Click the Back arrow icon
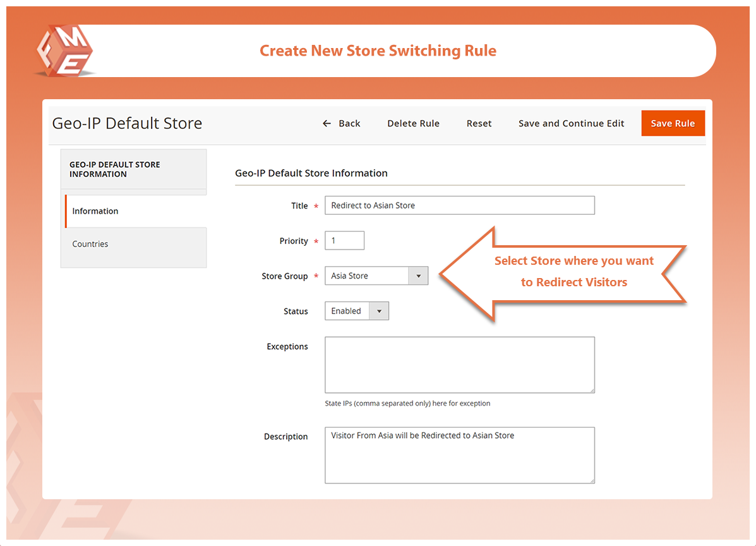 [x=327, y=124]
